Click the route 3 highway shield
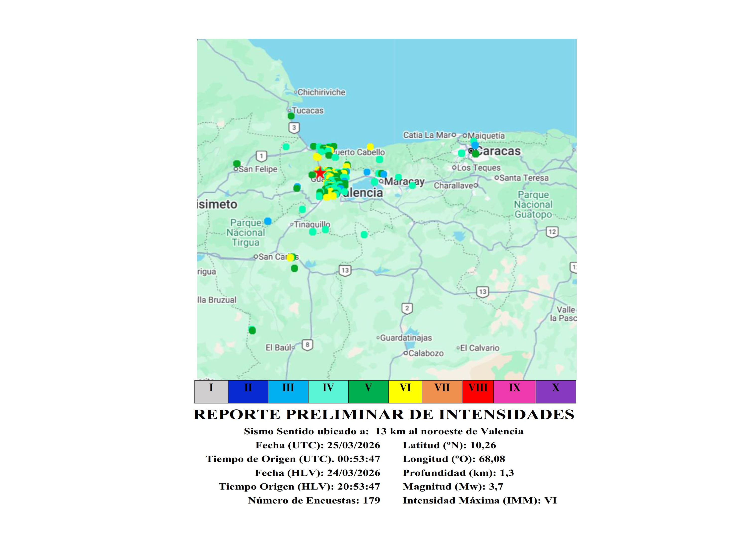 point(294,128)
